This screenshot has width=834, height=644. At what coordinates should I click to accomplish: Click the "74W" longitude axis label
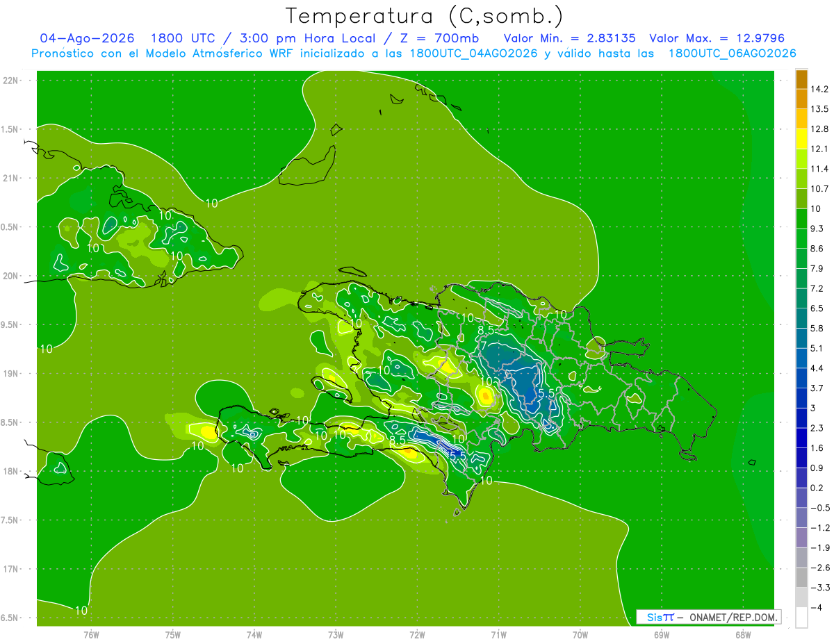pyautogui.click(x=254, y=634)
